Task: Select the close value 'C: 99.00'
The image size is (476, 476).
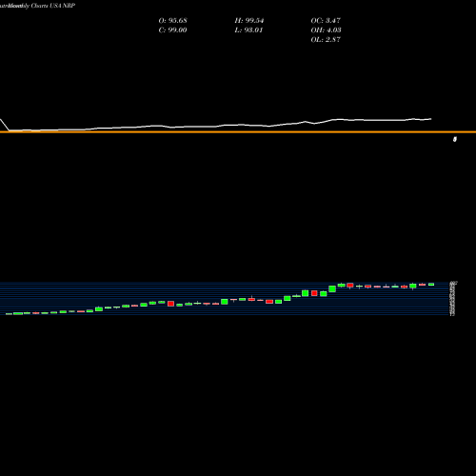Action: [172, 30]
